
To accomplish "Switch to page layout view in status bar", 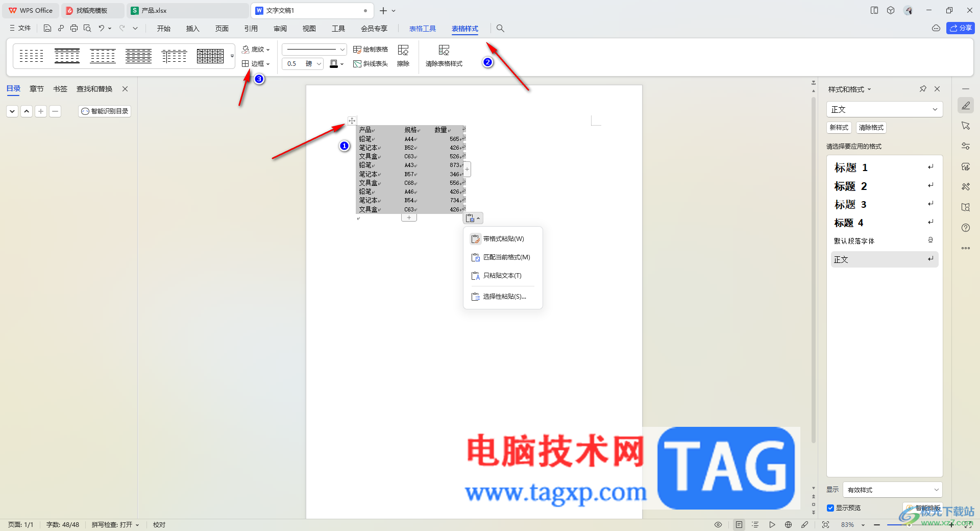I will coord(739,524).
